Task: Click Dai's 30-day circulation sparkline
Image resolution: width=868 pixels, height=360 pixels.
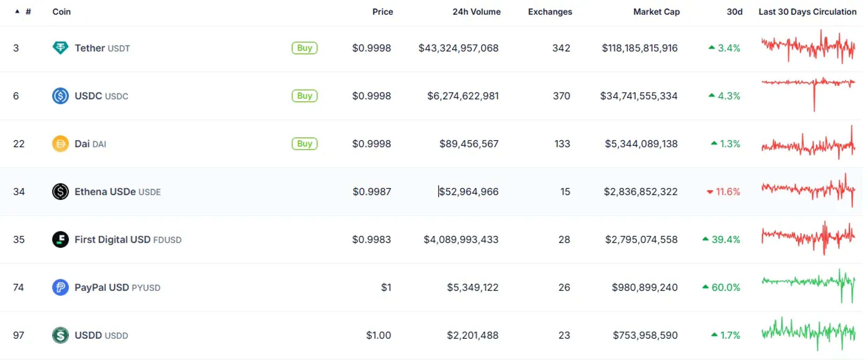Action: tap(808, 142)
